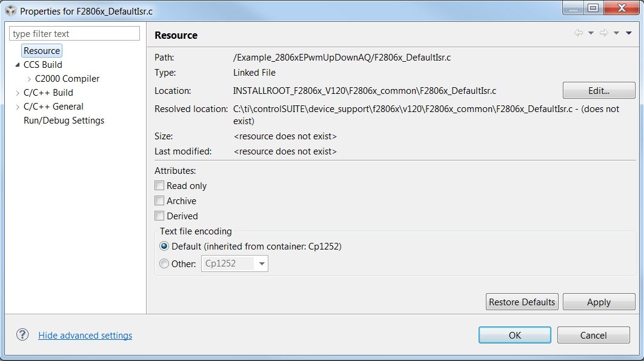
Task: Select the Other encoding radio button
Action: [x=164, y=263]
